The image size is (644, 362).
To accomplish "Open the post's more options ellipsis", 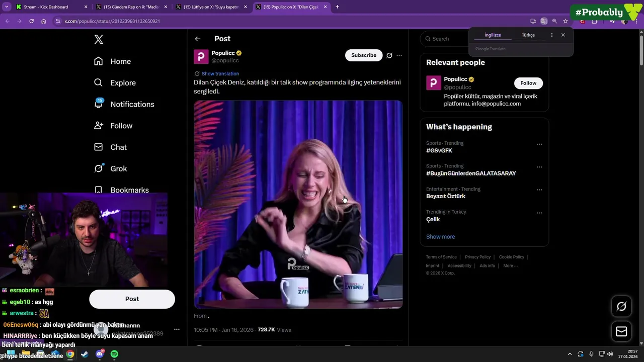I will pos(399,55).
